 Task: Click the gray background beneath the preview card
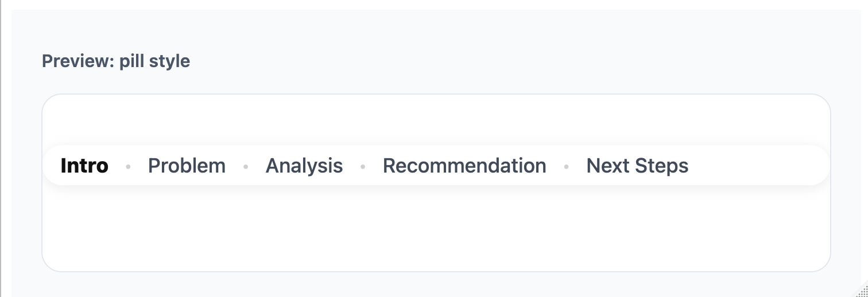[x=436, y=284]
